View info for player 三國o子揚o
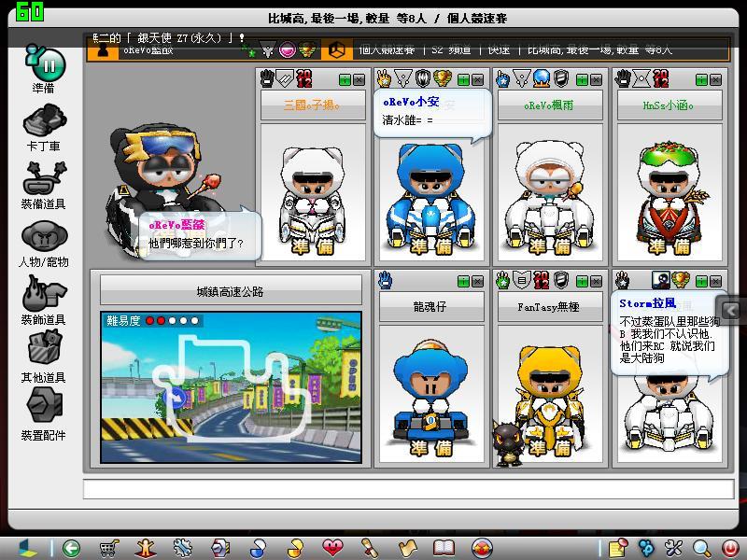This screenshot has height=560, width=747. pyautogui.click(x=345, y=79)
